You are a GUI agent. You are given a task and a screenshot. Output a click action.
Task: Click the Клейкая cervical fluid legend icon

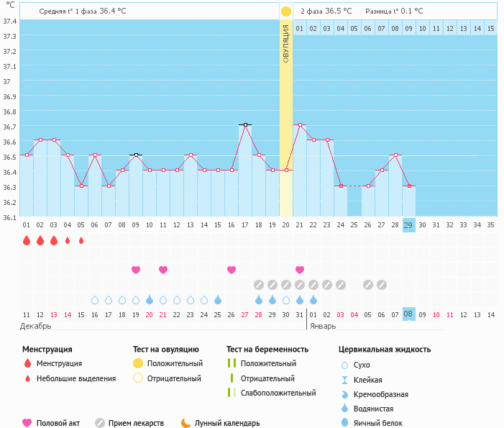347,380
